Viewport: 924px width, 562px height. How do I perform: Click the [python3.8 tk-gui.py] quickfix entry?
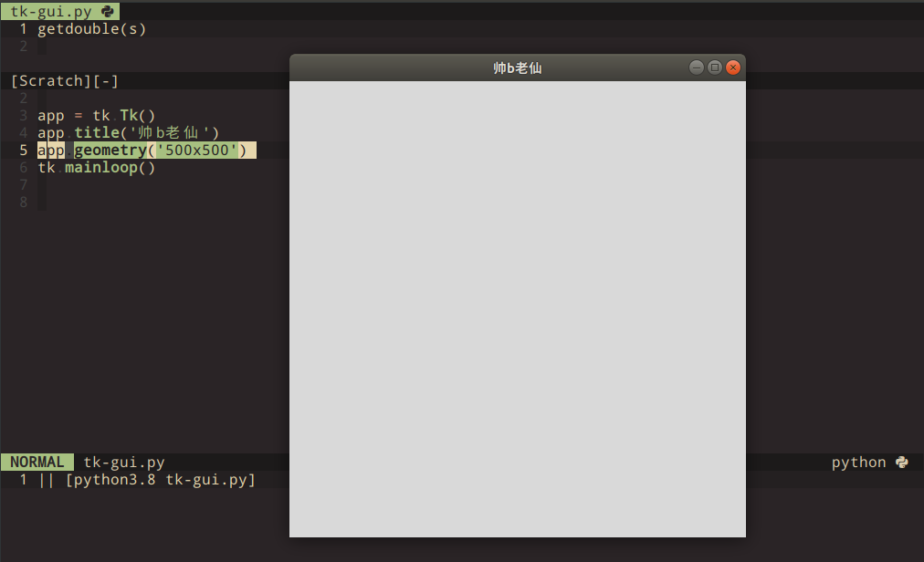point(161,480)
